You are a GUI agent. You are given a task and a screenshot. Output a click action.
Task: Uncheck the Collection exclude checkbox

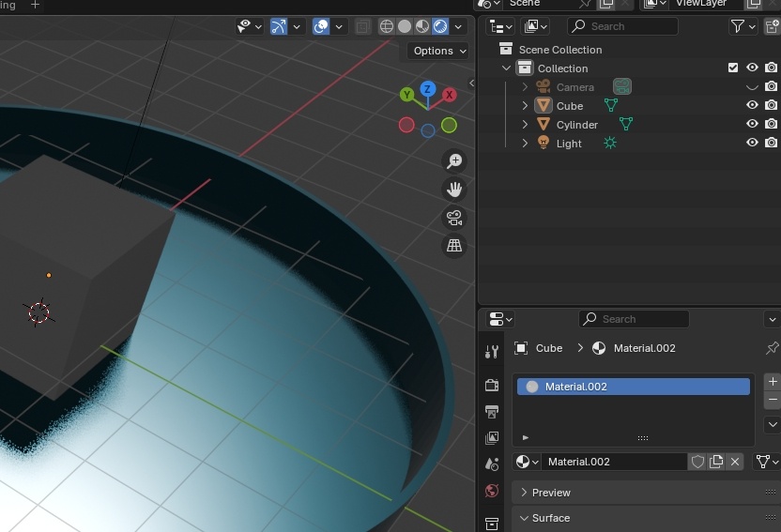click(733, 68)
